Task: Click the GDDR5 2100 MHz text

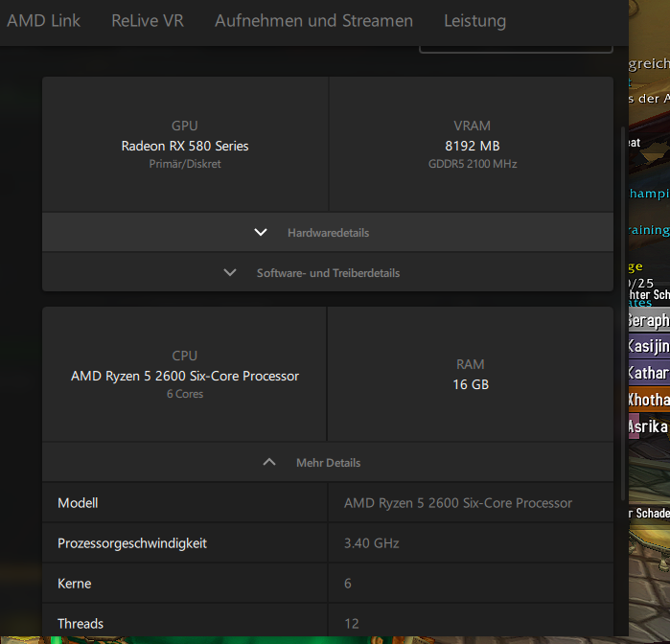Action: pos(473,164)
